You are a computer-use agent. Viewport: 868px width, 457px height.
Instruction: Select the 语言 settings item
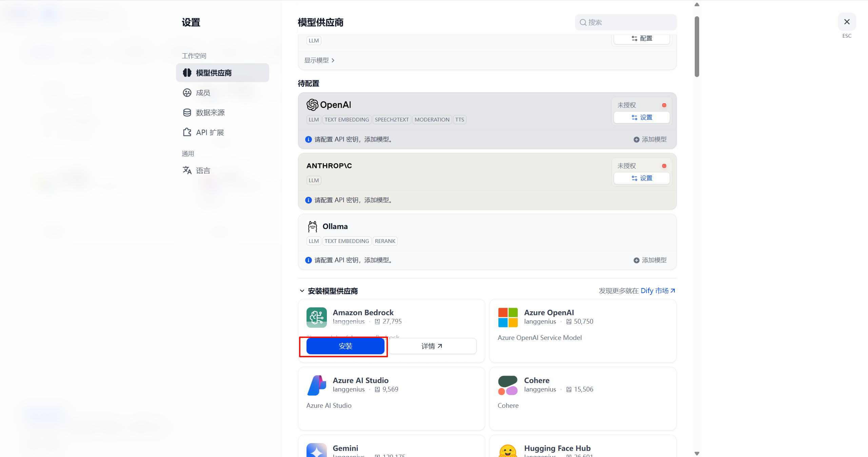(x=203, y=170)
